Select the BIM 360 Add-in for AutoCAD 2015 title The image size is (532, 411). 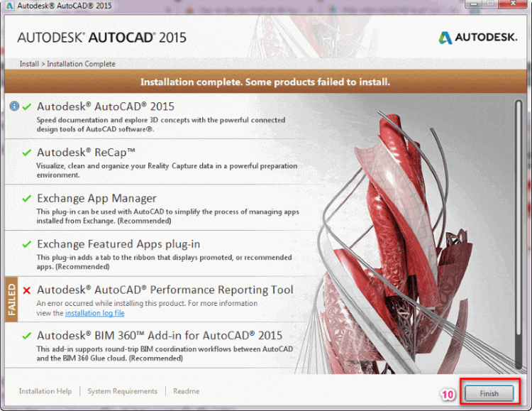[160, 336]
